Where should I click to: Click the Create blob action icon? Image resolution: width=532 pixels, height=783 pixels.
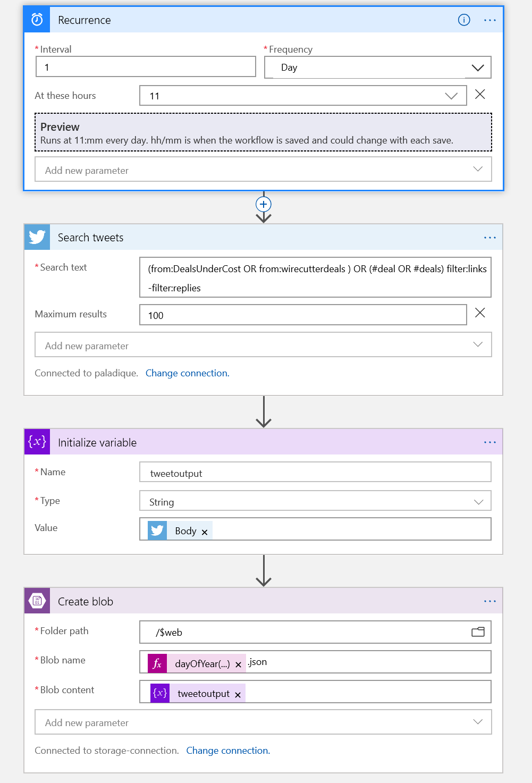click(37, 601)
